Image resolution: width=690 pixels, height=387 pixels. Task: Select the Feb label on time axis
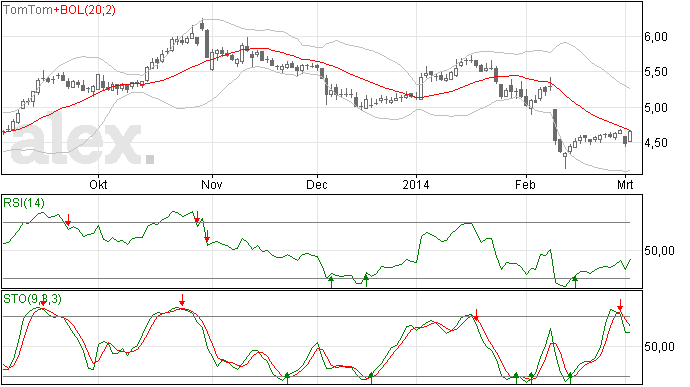(525, 184)
